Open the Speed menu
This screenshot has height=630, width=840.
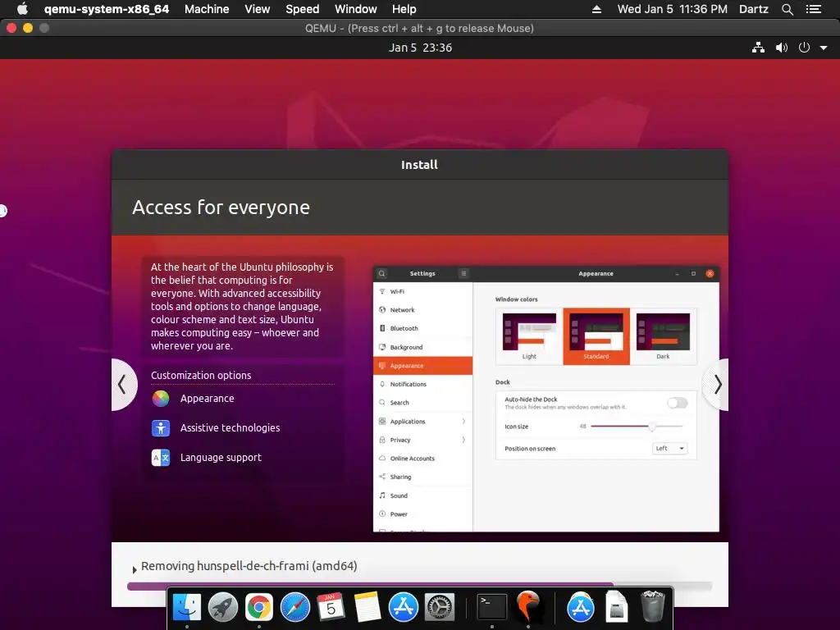(302, 9)
